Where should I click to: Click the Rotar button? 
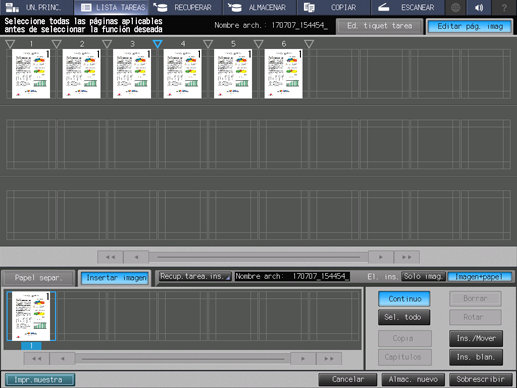[x=475, y=317]
